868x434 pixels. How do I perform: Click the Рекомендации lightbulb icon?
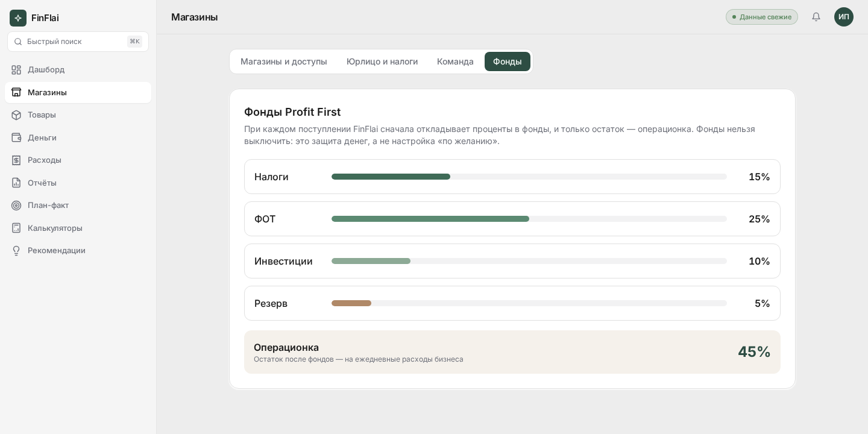16,251
